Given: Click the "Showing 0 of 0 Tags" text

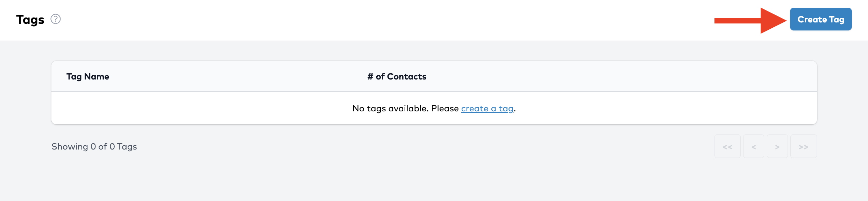Looking at the screenshot, I should 94,147.
